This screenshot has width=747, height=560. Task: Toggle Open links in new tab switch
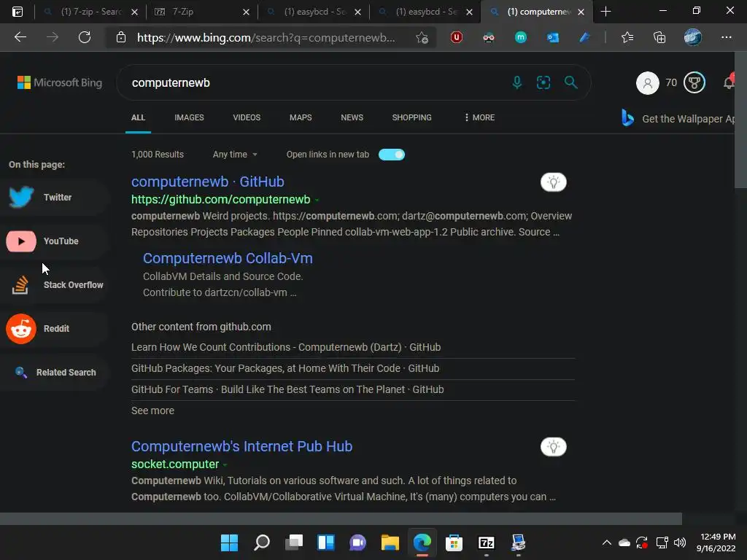coord(391,155)
